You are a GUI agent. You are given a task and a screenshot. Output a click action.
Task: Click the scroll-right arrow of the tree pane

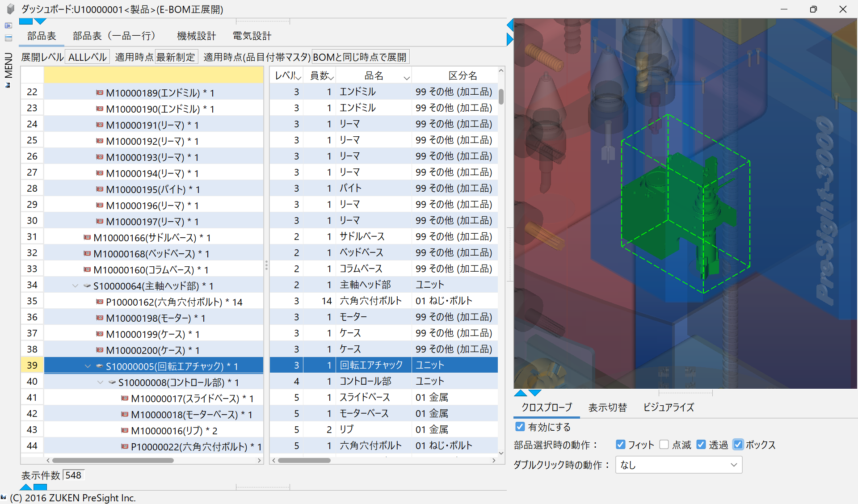(x=259, y=460)
